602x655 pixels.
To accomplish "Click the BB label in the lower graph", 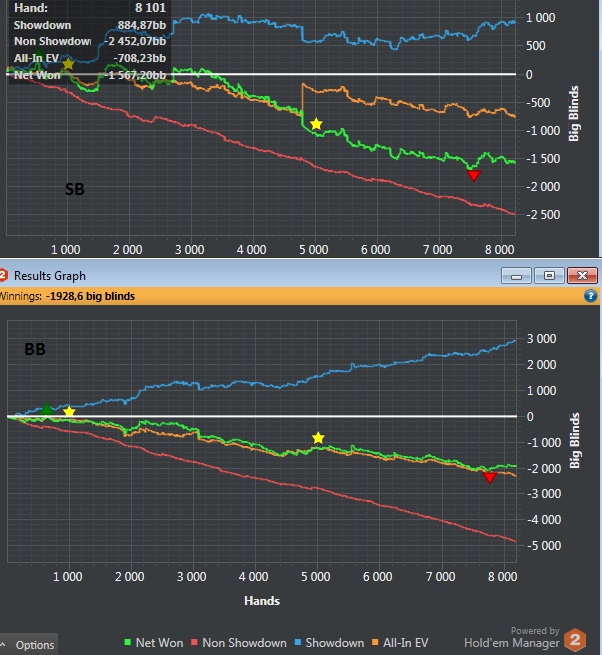I will pyautogui.click(x=35, y=349).
